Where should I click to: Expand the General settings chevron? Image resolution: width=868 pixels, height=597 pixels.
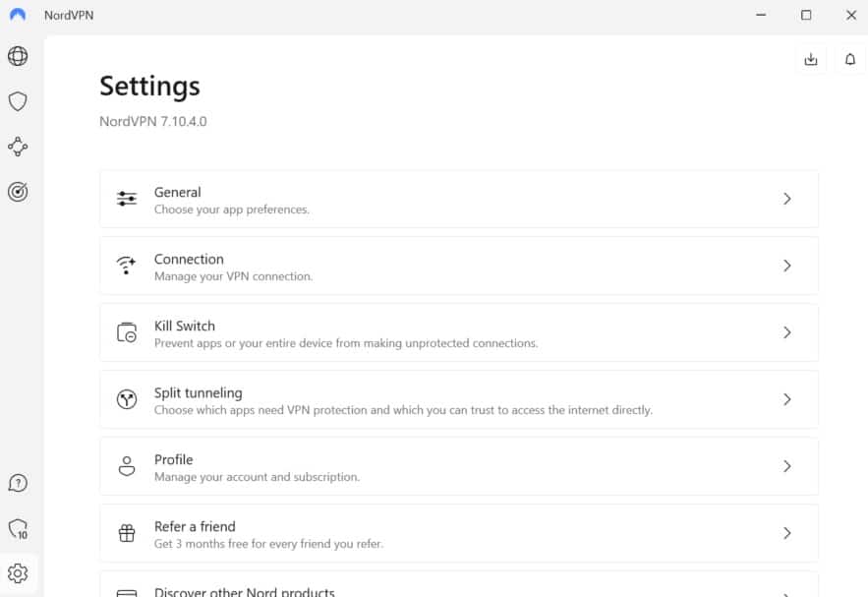pos(787,199)
